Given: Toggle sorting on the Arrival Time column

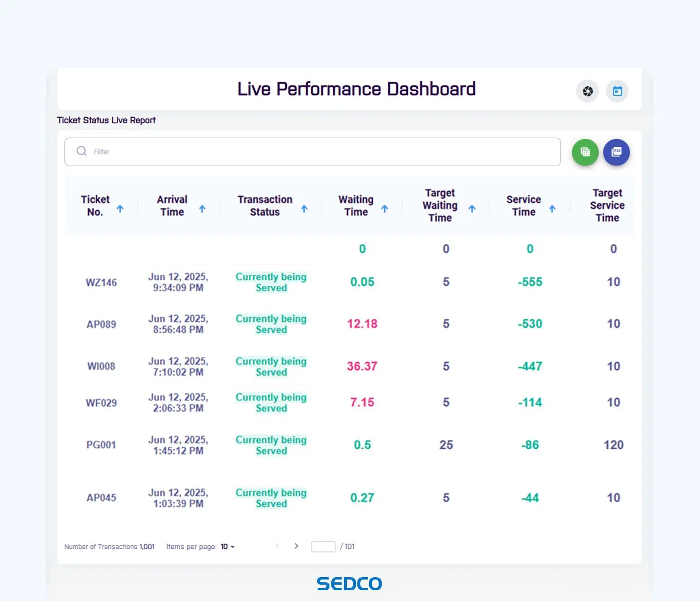Looking at the screenshot, I should point(202,209).
